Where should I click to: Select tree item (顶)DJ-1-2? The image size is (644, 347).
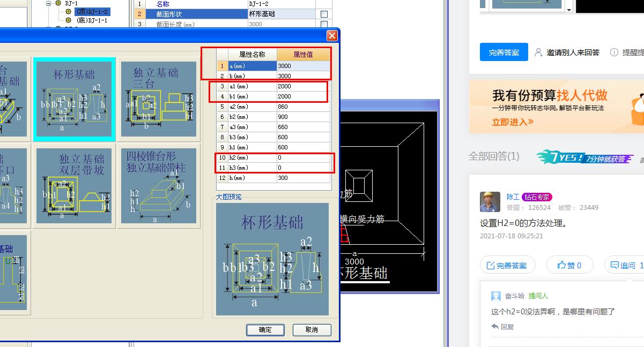tap(92, 12)
